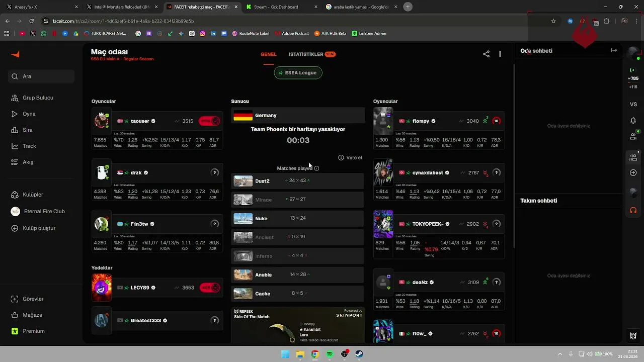Select the Nuke map row

tap(297, 219)
